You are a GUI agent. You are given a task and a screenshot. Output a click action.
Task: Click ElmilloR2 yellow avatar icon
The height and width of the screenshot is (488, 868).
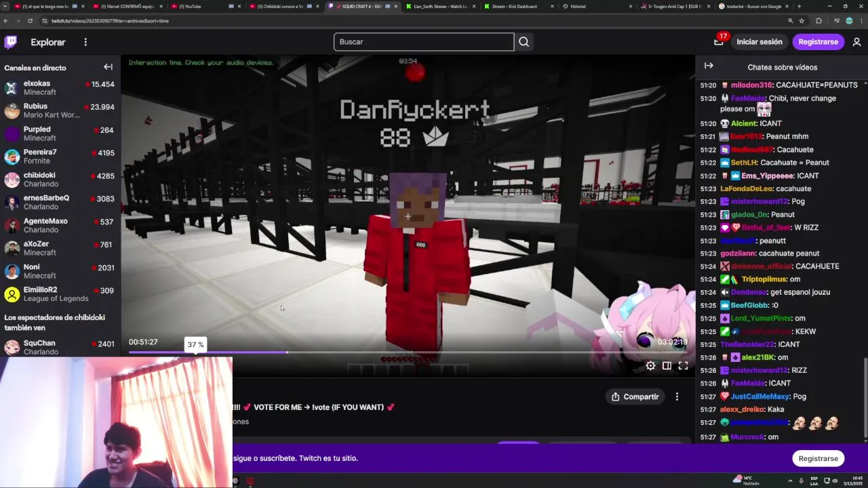12,294
